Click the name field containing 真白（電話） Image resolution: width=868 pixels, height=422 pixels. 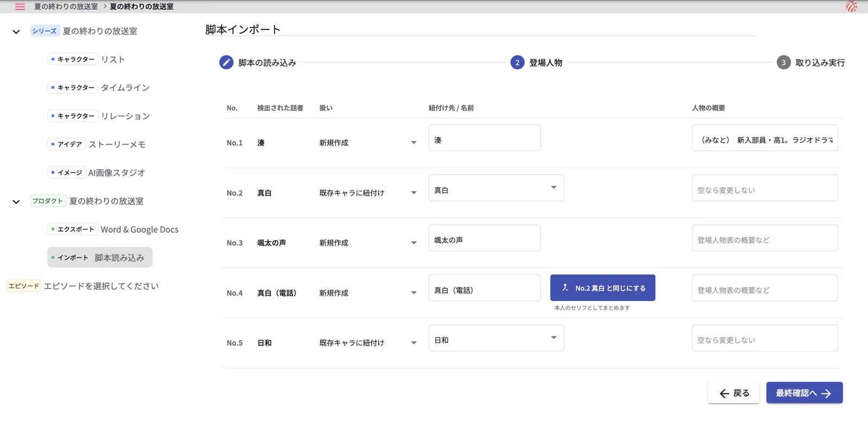484,288
